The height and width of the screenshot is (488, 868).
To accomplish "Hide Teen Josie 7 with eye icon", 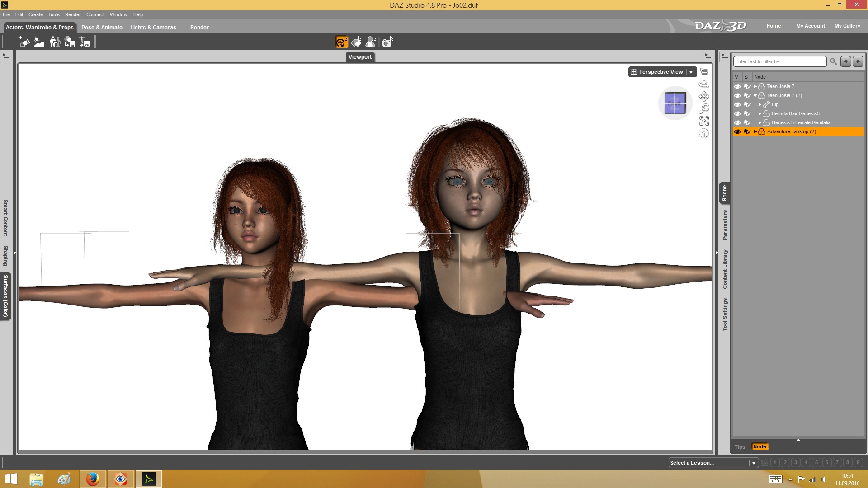I will click(x=737, y=86).
